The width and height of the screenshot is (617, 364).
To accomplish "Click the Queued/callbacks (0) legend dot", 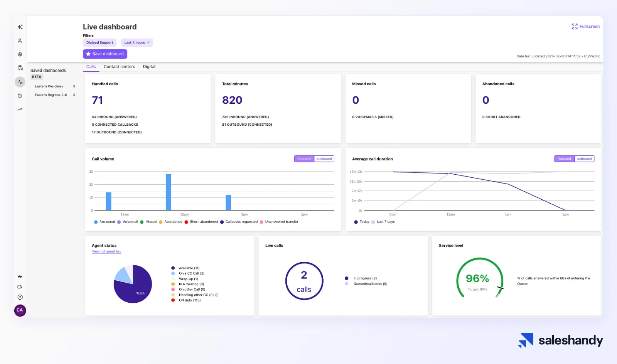I will point(347,284).
